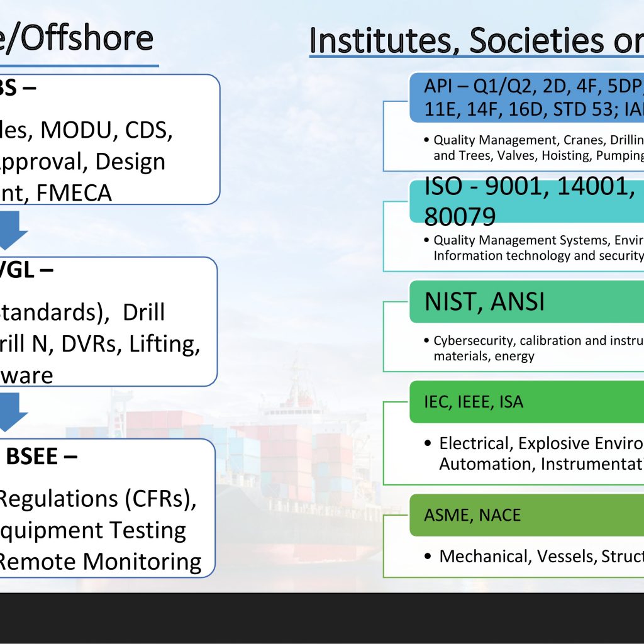Click the 'and Trees, Valves, Hoisting, Pumping' line
The height and width of the screenshot is (644, 644).
(x=538, y=156)
